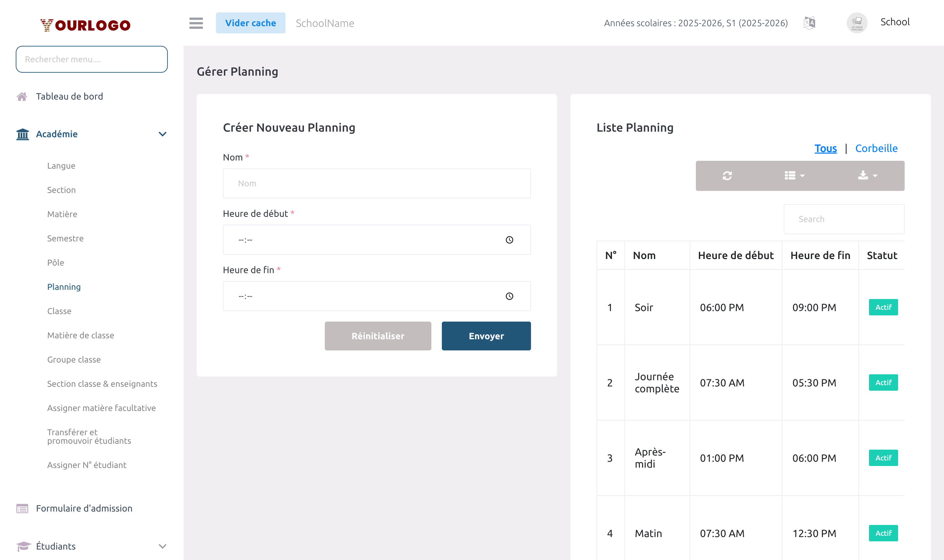944x560 pixels.
Task: Click the Vider cache button
Action: (250, 23)
